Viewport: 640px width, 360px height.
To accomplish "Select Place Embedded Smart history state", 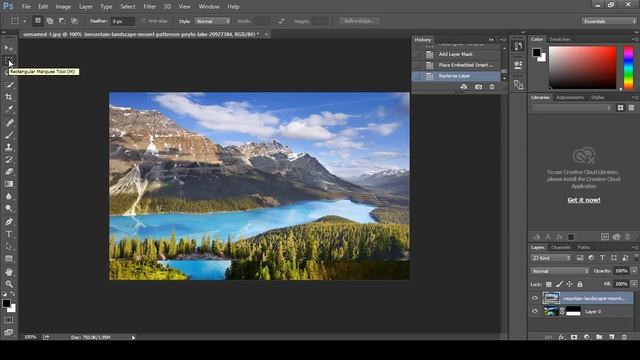I will (x=456, y=65).
